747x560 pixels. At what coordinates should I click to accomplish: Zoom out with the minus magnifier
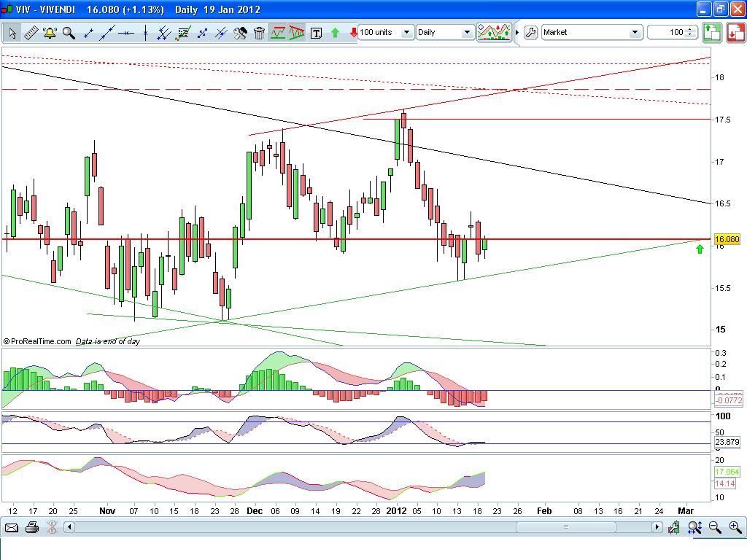715,527
